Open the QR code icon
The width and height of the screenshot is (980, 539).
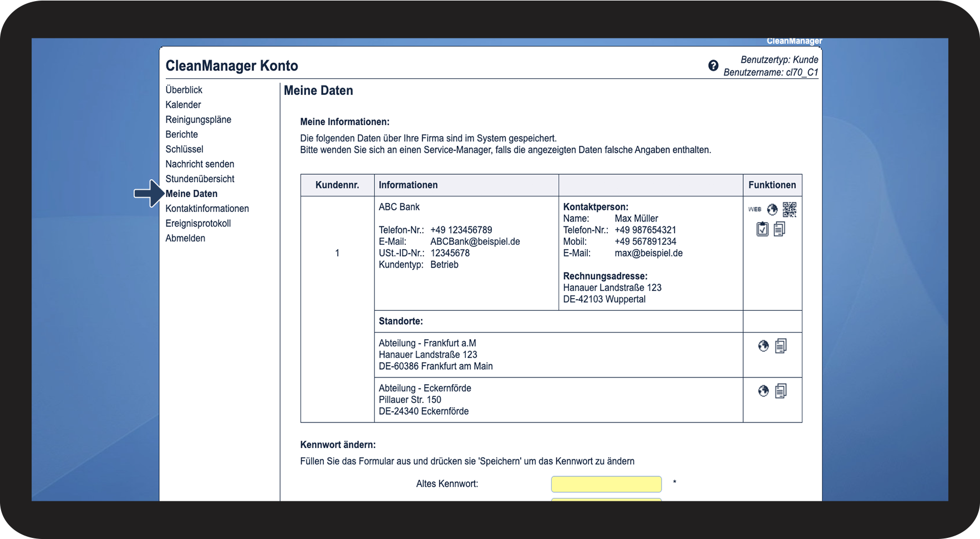(789, 209)
